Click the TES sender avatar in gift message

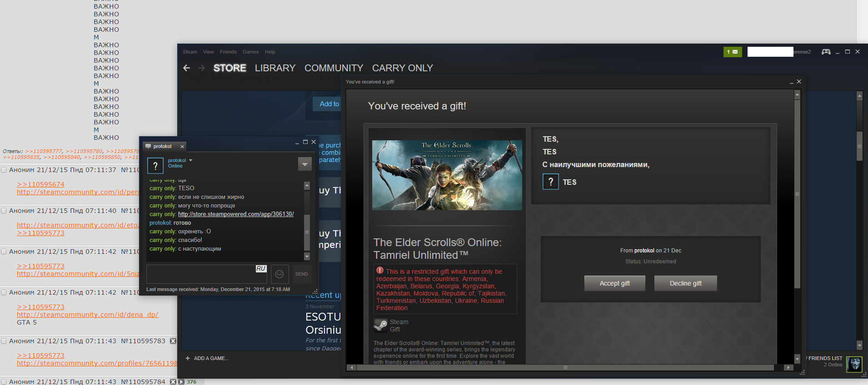pos(550,182)
